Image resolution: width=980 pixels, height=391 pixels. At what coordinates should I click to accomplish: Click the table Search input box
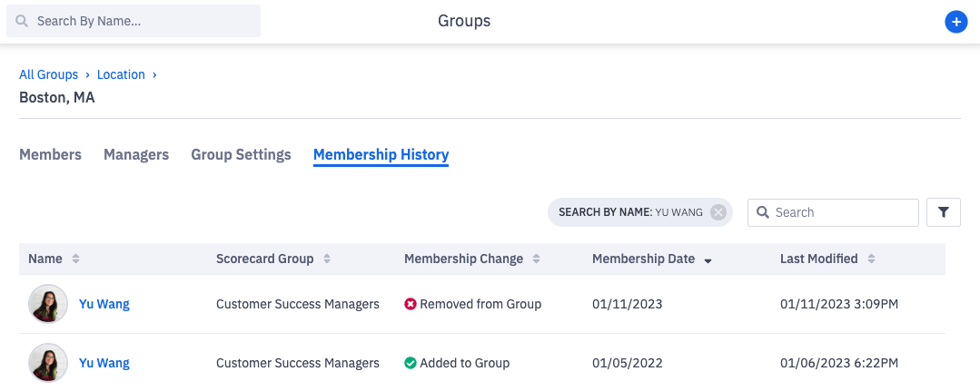coord(840,212)
